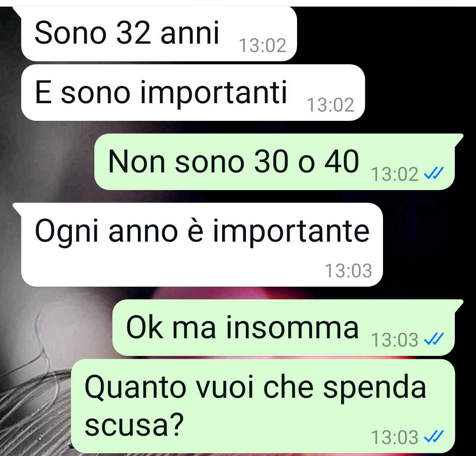Click the 13:03 timestamp under "Ogni anno è importante"
This screenshot has width=476, height=456.
(349, 271)
